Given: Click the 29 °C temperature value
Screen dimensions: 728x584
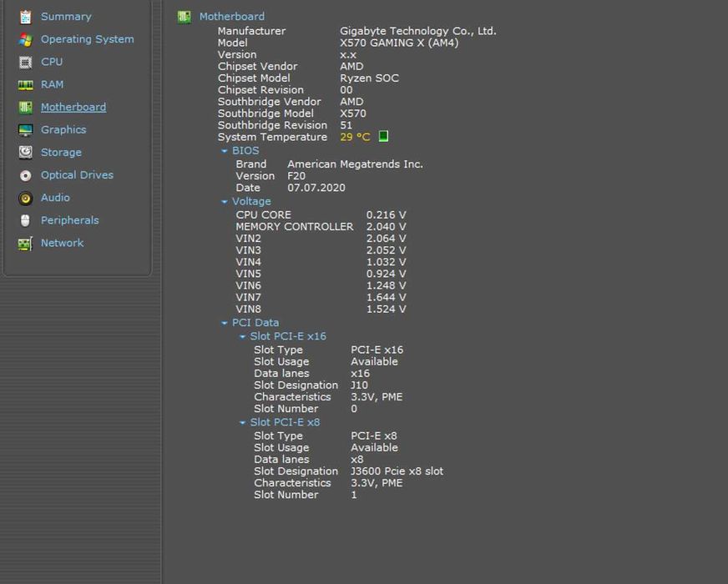Looking at the screenshot, I should [x=355, y=138].
